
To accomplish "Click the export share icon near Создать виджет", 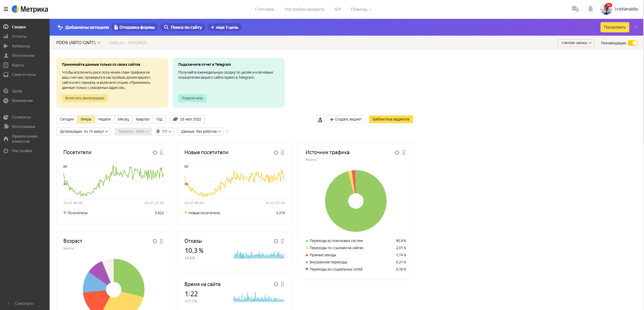I will (x=320, y=119).
